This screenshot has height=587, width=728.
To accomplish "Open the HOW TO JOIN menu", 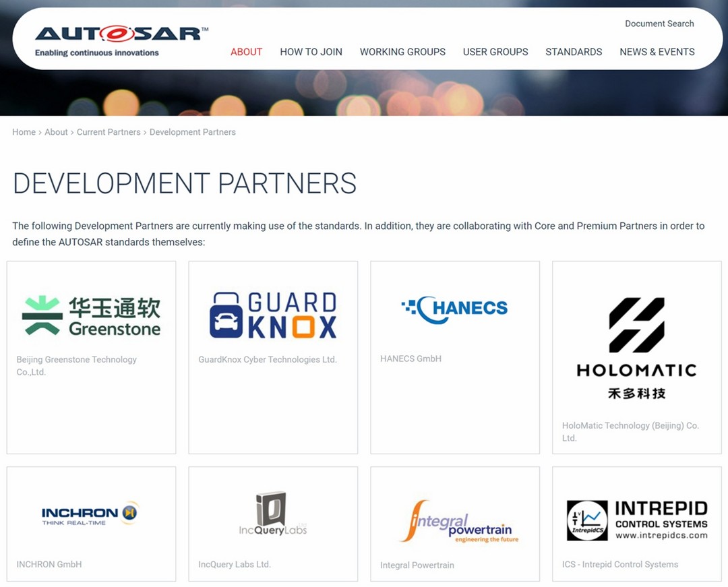I will 311,52.
